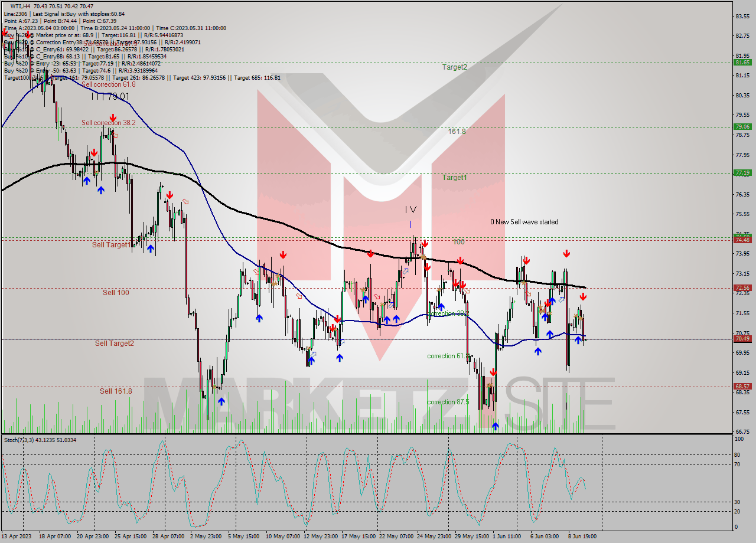Select the '13 Apr 2023' date label

(x=18, y=537)
